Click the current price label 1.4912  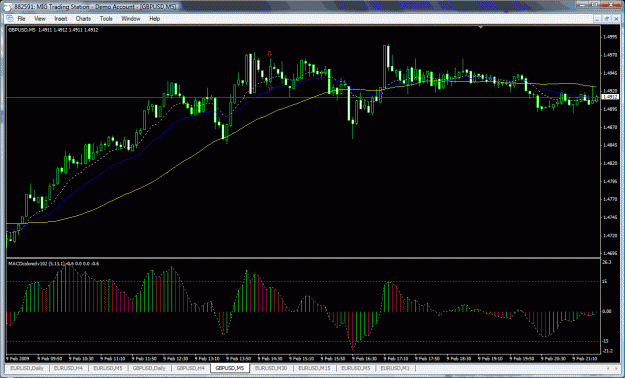click(610, 97)
